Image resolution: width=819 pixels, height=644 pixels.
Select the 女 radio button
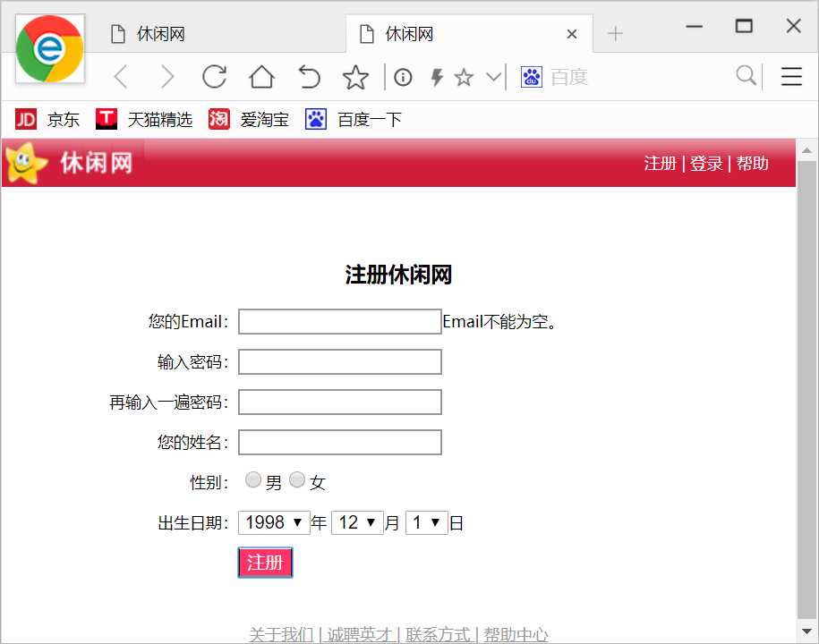(296, 479)
